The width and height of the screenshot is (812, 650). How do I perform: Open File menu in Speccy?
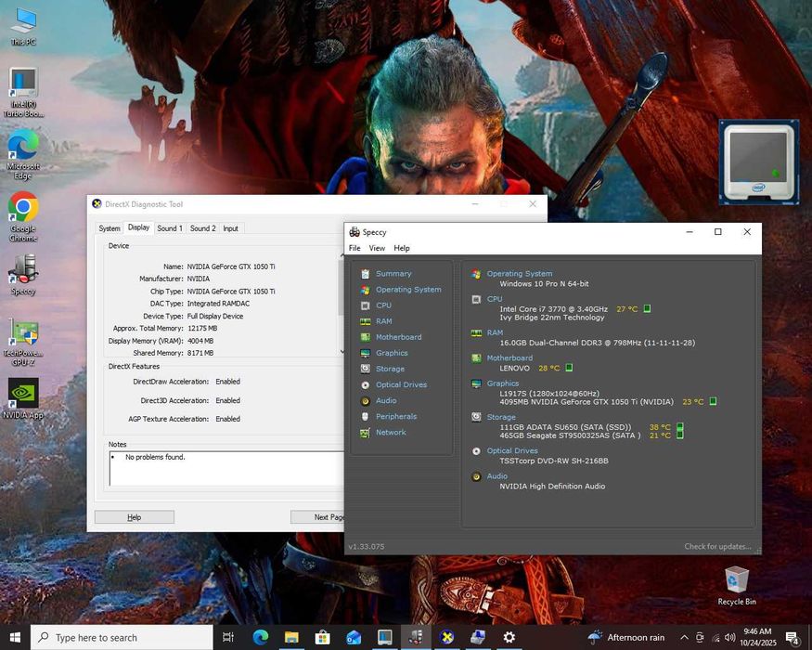(x=354, y=248)
